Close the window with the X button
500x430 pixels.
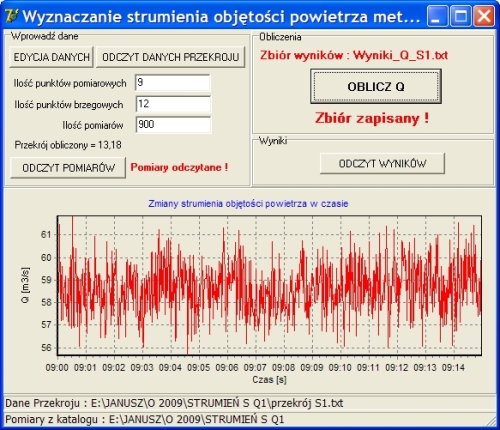(484, 16)
